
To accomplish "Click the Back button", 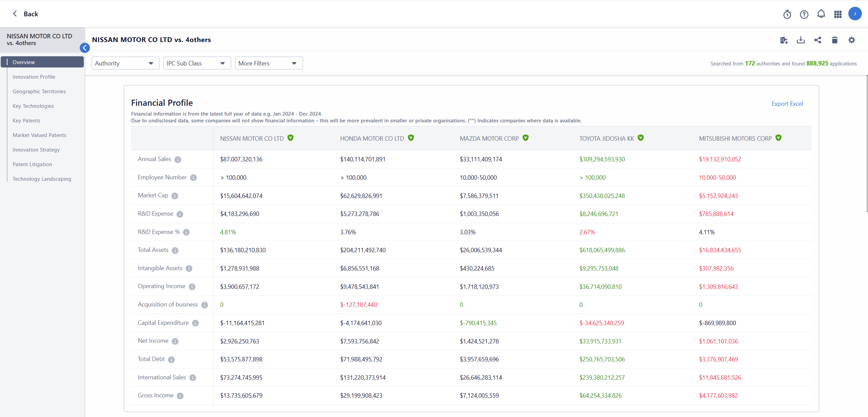I will point(25,14).
